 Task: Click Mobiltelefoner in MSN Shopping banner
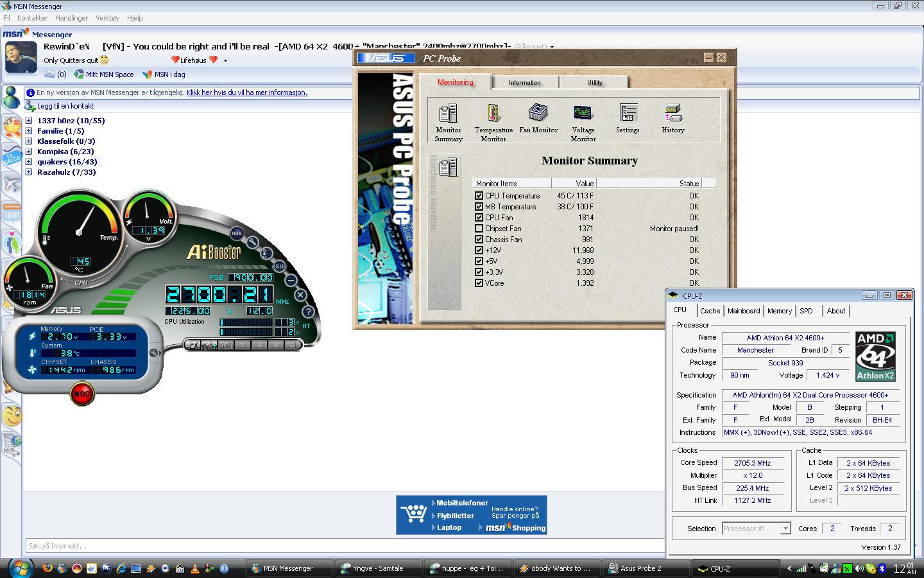[462, 503]
